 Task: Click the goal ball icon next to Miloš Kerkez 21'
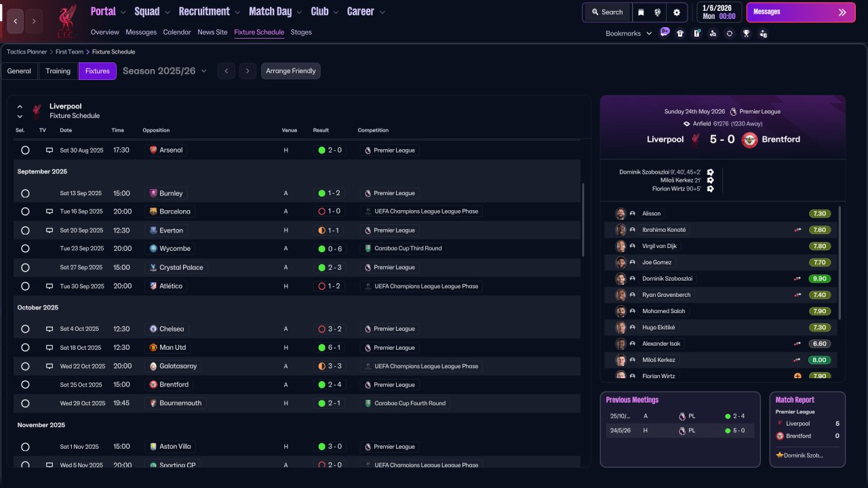[710, 180]
